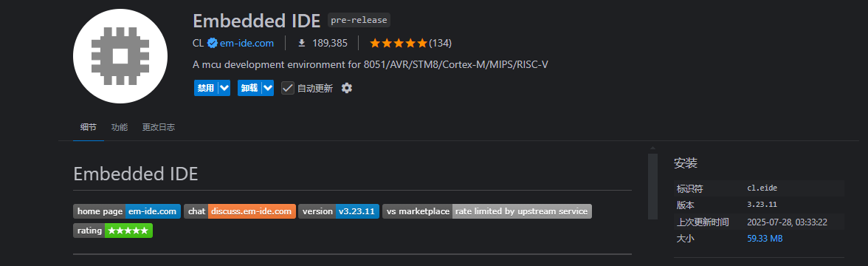This screenshot has width=868, height=266.
Task: Switch to the 细节 tab
Action: (88, 127)
